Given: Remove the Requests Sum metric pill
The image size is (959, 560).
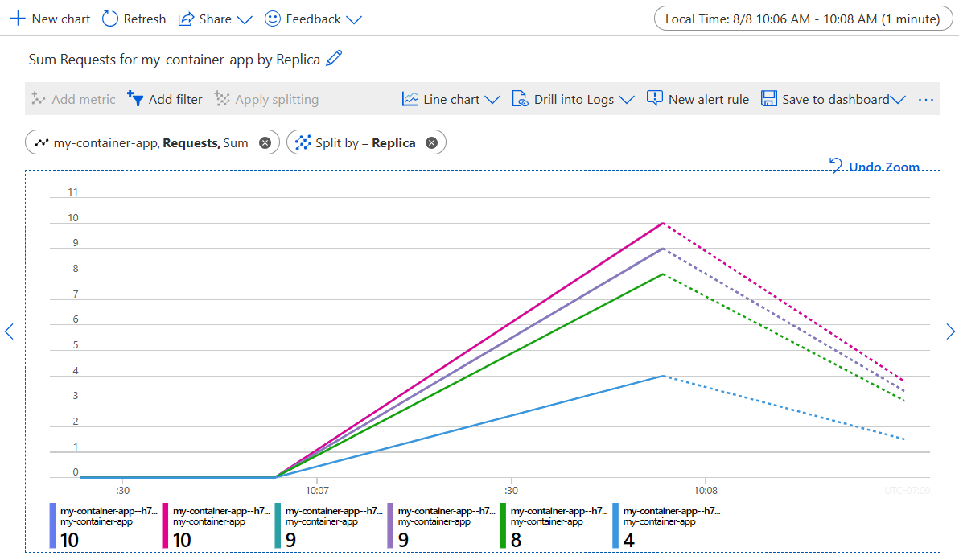Looking at the screenshot, I should click(x=263, y=141).
